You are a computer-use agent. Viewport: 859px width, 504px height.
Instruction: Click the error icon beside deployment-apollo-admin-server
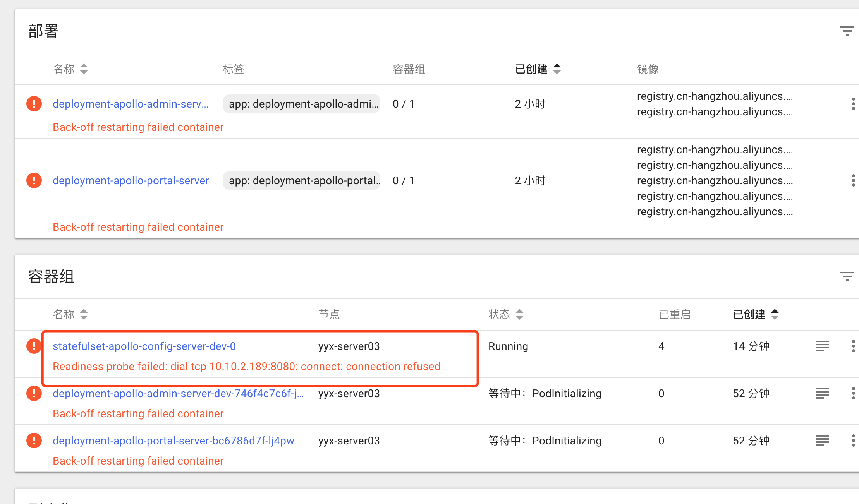[34, 104]
